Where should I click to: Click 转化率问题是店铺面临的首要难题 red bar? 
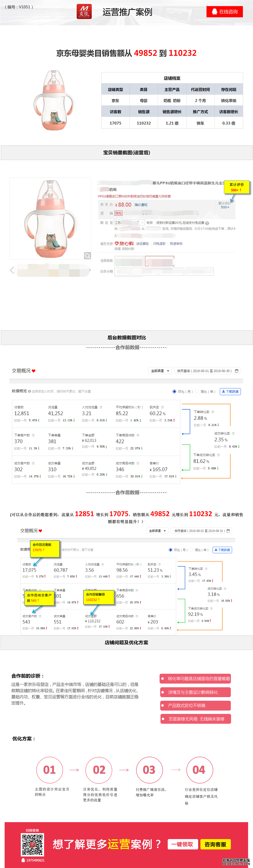(x=195, y=679)
